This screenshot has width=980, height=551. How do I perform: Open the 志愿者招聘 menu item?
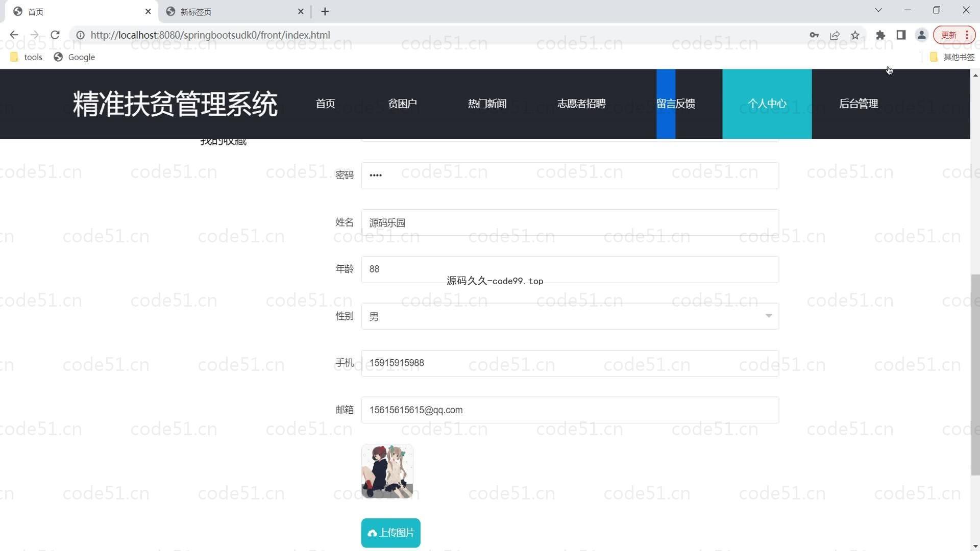point(581,104)
